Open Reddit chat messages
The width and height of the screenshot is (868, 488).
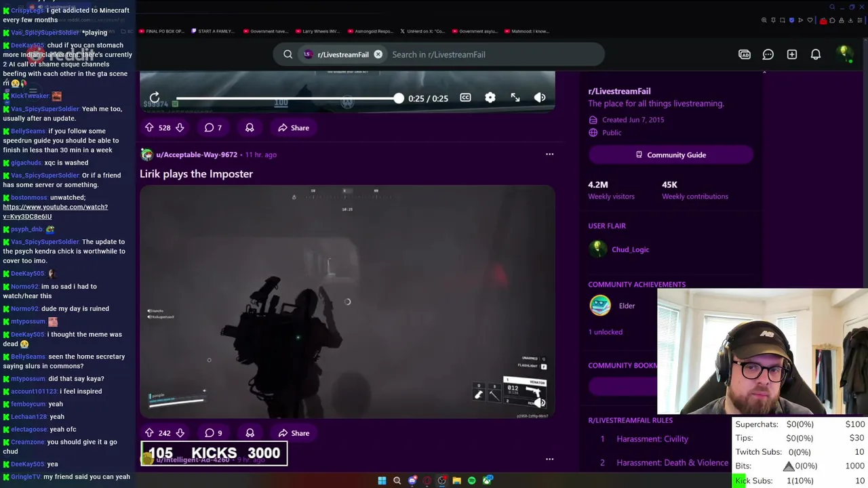point(768,54)
